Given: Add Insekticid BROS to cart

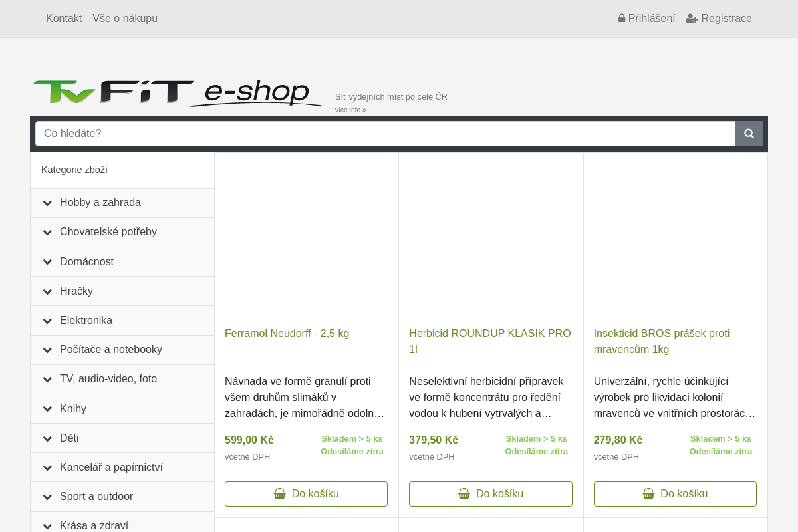Looking at the screenshot, I should [x=675, y=494].
